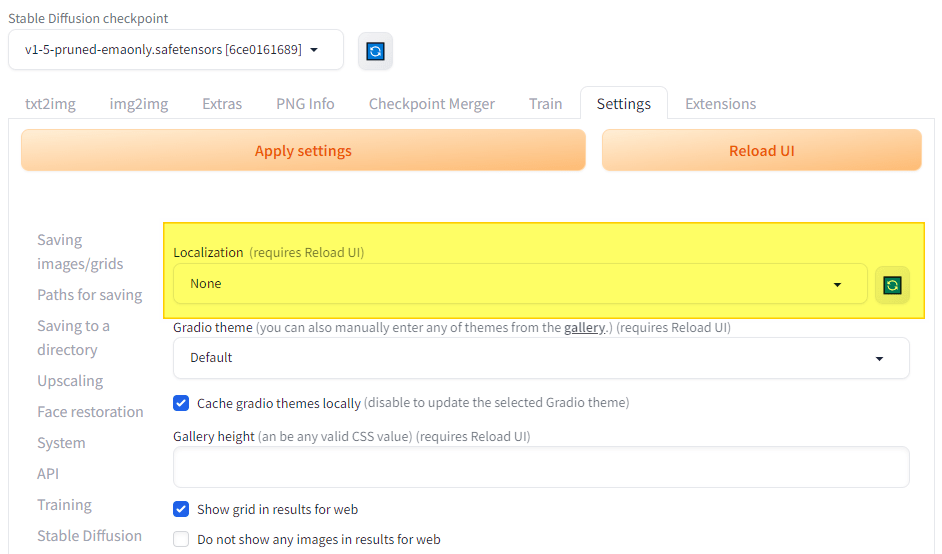Screen dimensions: 942x554
Task: Switch to the txt2img tab
Action: 51,104
